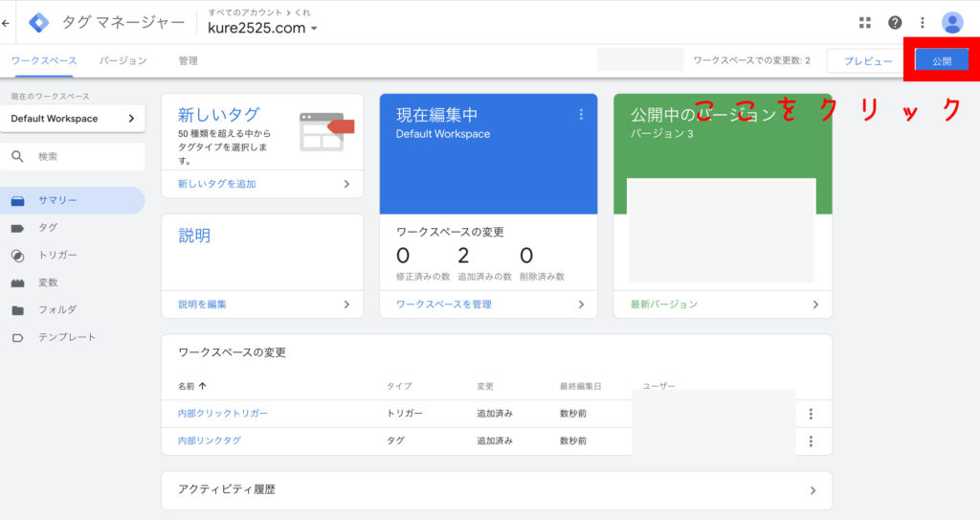Viewport: 980px width, 520px height.
Task: Sort by 名前 column arrow
Action: click(x=203, y=386)
